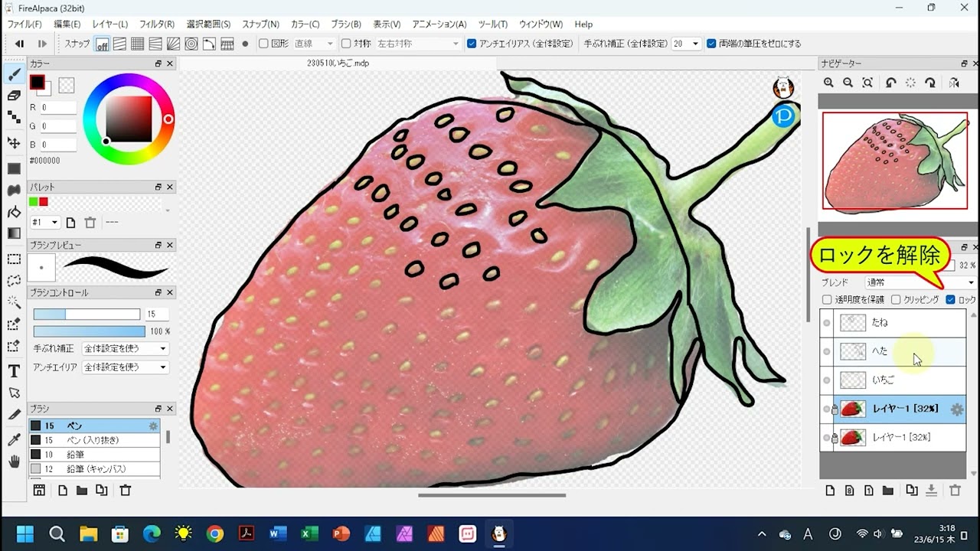Image resolution: width=980 pixels, height=551 pixels.
Task: Select the Eyedropper tool
Action: [14, 439]
